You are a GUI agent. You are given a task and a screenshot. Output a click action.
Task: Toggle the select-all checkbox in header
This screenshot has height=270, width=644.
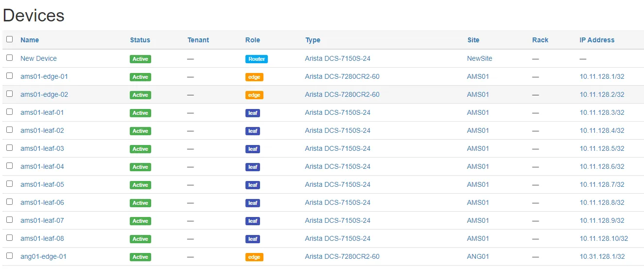9,39
